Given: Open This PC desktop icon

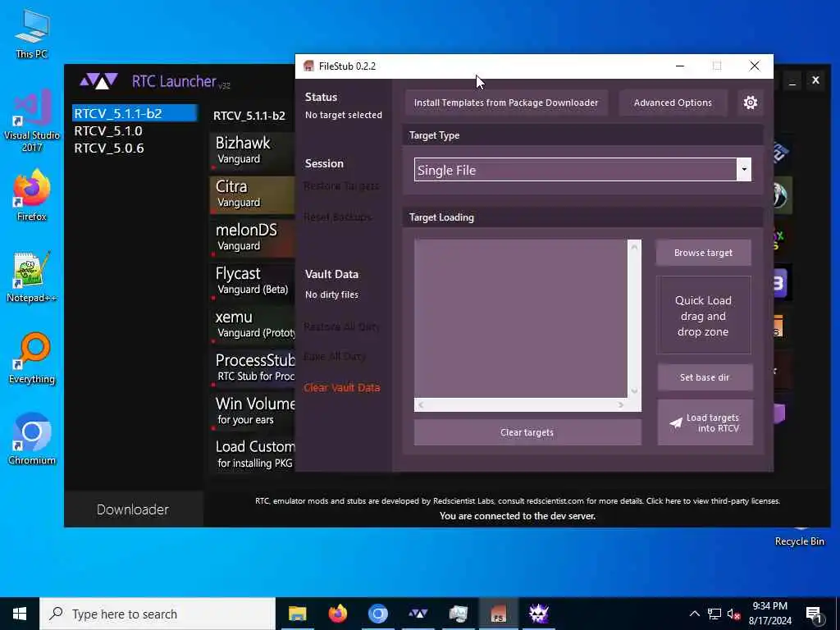Looking at the screenshot, I should pos(32,33).
